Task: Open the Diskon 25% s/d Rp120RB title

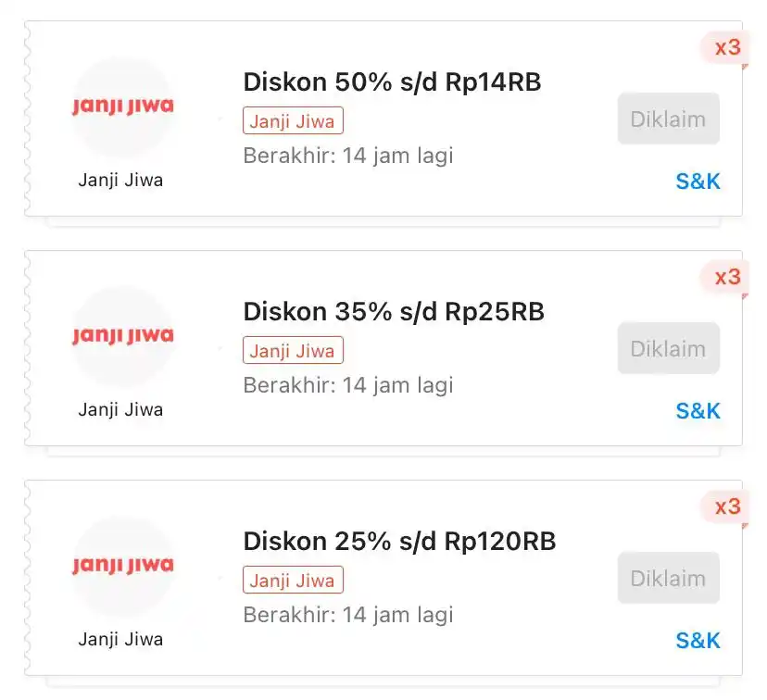Action: pyautogui.click(x=399, y=542)
